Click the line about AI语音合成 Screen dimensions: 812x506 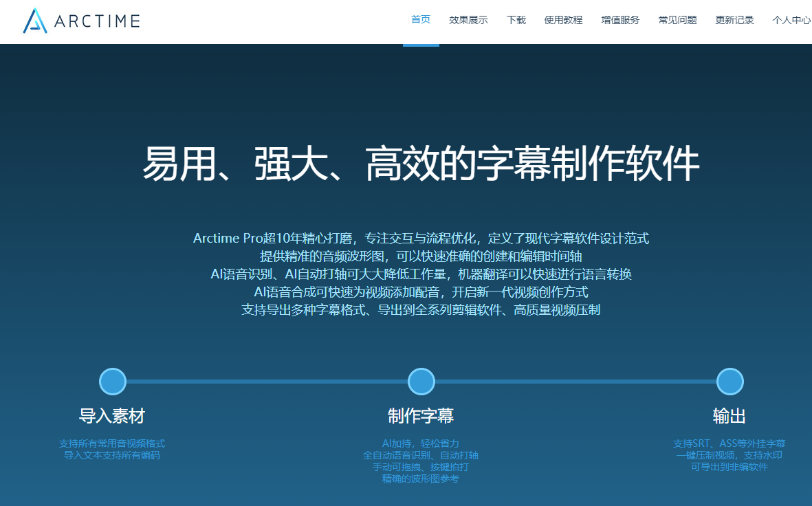[421, 292]
